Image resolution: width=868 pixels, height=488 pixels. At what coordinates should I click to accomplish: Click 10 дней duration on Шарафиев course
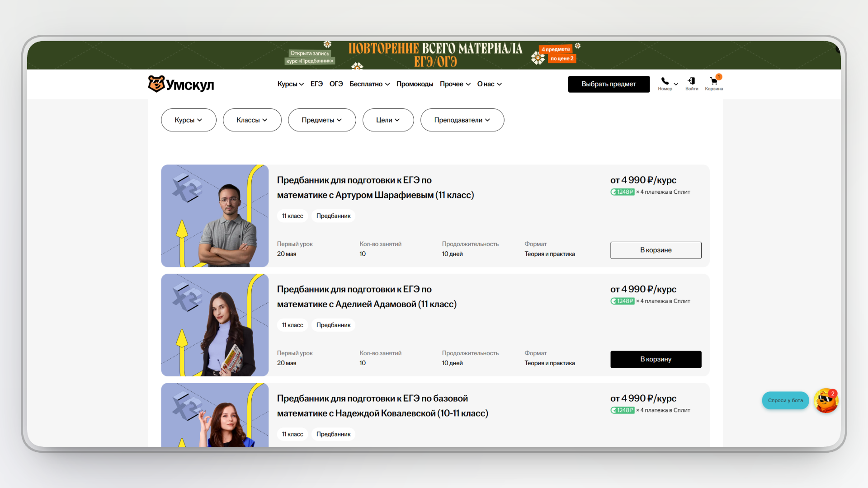[453, 254]
